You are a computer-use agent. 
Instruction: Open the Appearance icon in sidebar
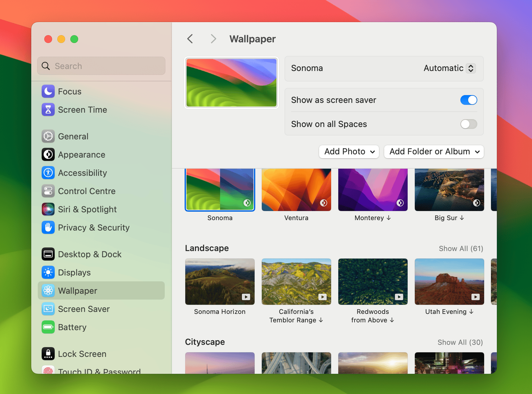[x=48, y=155]
